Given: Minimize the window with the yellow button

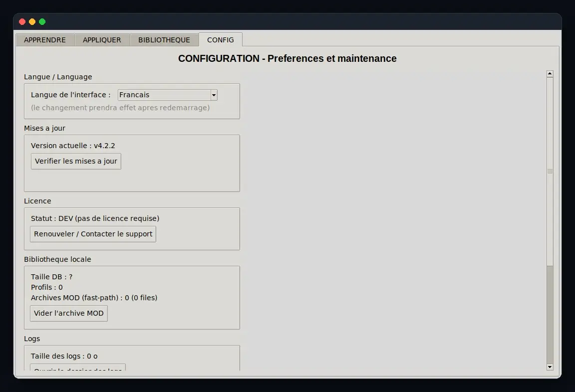Looking at the screenshot, I should (x=32, y=21).
